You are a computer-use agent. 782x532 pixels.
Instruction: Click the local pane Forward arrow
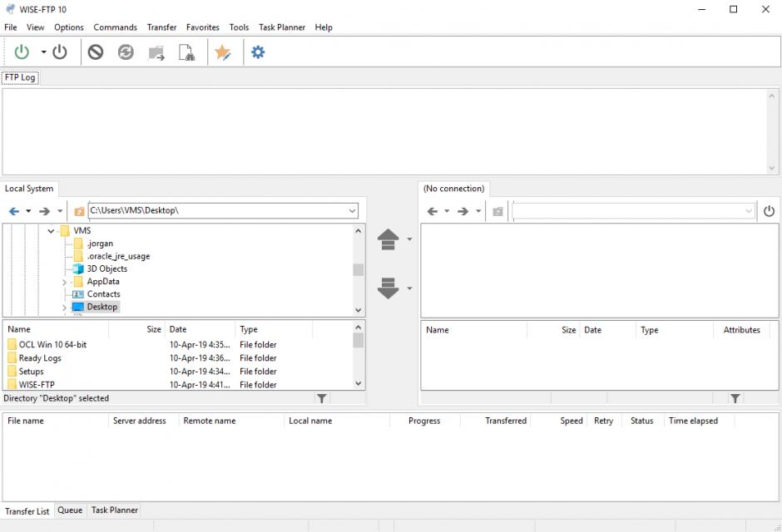coord(44,211)
